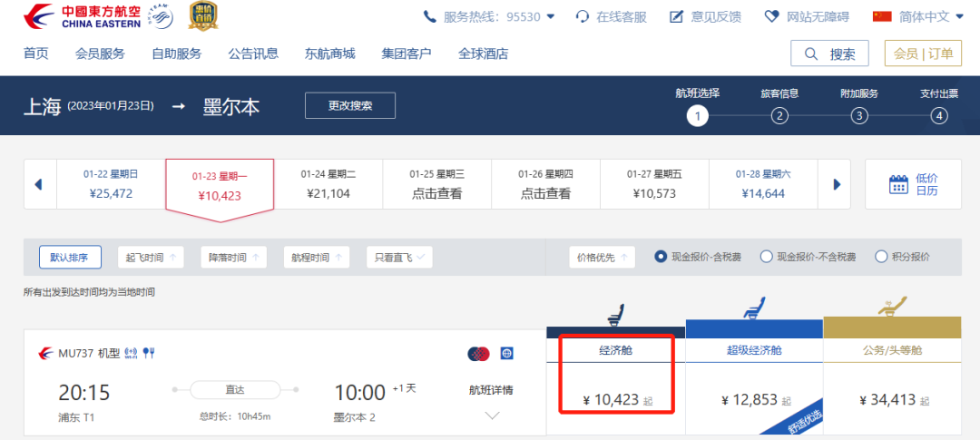Select the 01-28 星期六 date tab
The image size is (980, 440).
coord(763,184)
